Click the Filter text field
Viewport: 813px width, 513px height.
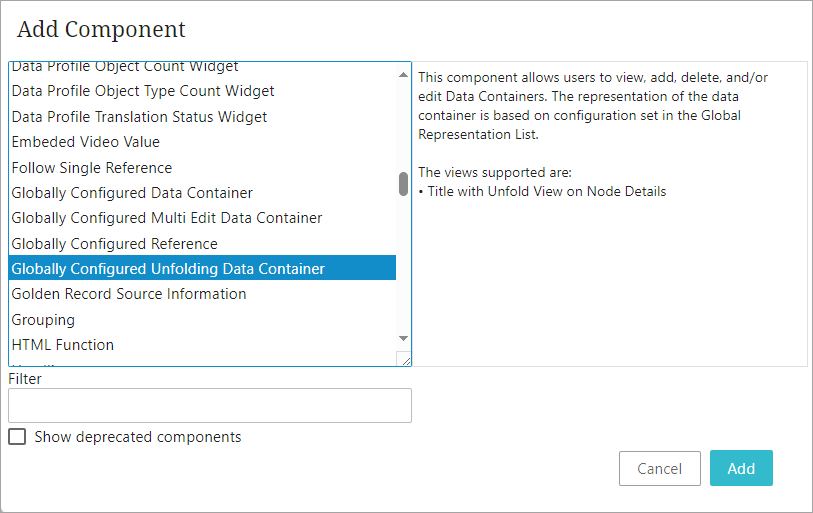(210, 405)
